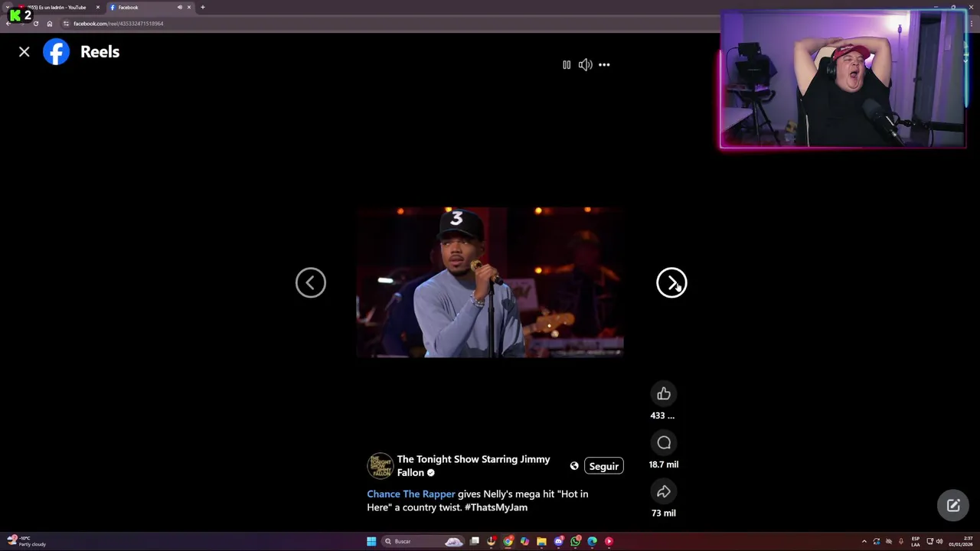Image resolution: width=980 pixels, height=551 pixels.
Task: Show hidden system tray icons
Action: (864, 542)
